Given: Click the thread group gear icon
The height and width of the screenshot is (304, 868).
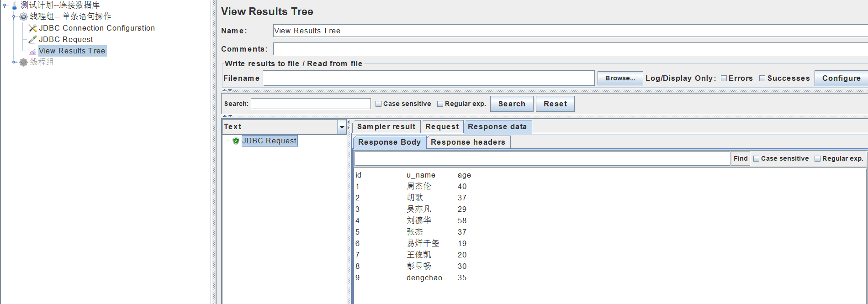Looking at the screenshot, I should click(23, 17).
